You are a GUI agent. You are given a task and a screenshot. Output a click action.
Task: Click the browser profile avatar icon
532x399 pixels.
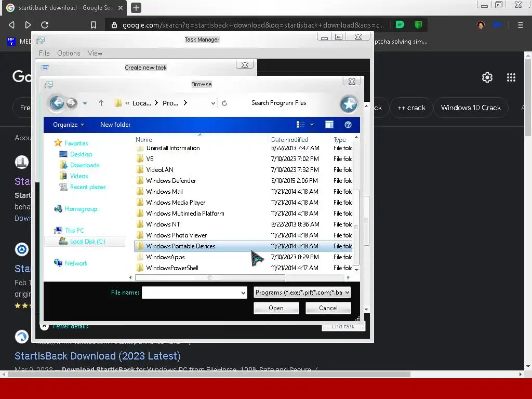click(x=481, y=25)
